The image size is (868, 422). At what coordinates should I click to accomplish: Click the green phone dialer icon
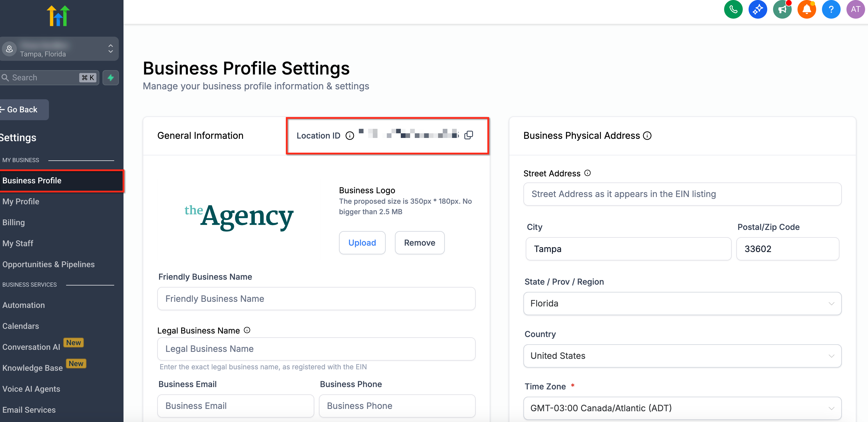tap(733, 9)
